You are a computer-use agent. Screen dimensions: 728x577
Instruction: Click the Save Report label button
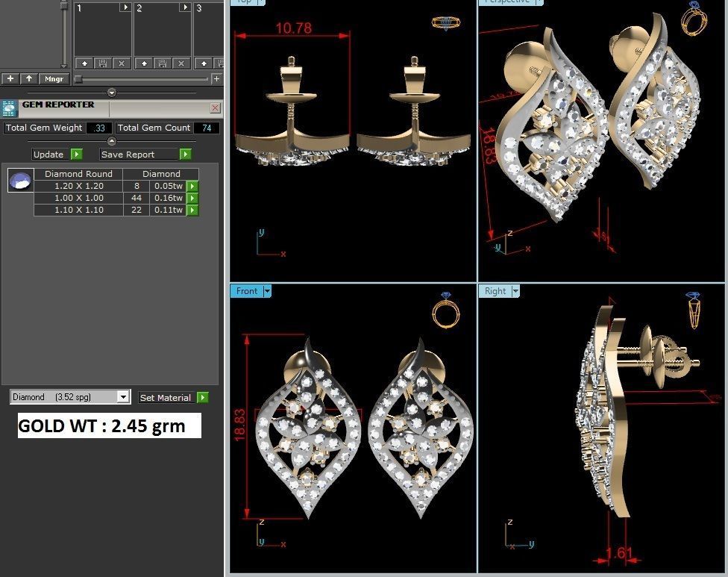tap(139, 155)
